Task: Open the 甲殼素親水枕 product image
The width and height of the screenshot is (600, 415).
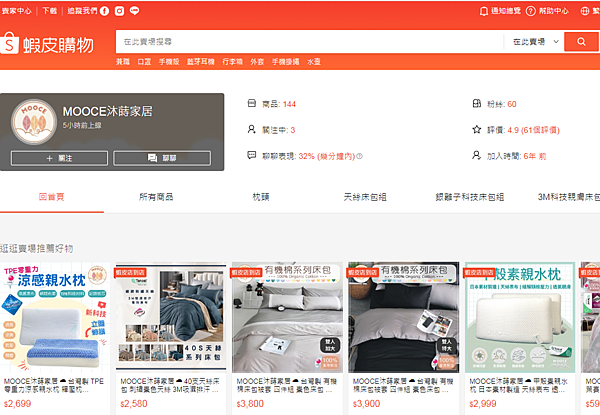Action: coord(520,317)
